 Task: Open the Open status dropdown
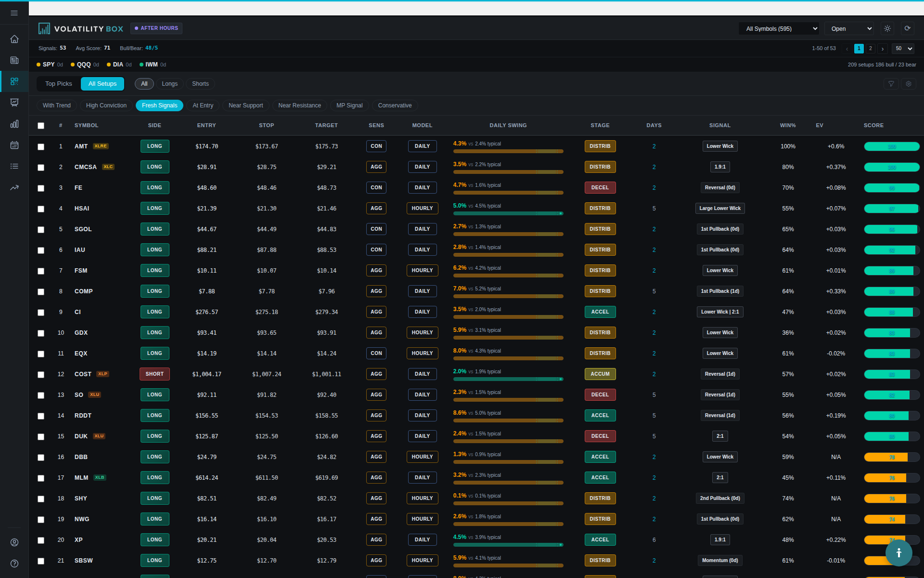tap(849, 29)
